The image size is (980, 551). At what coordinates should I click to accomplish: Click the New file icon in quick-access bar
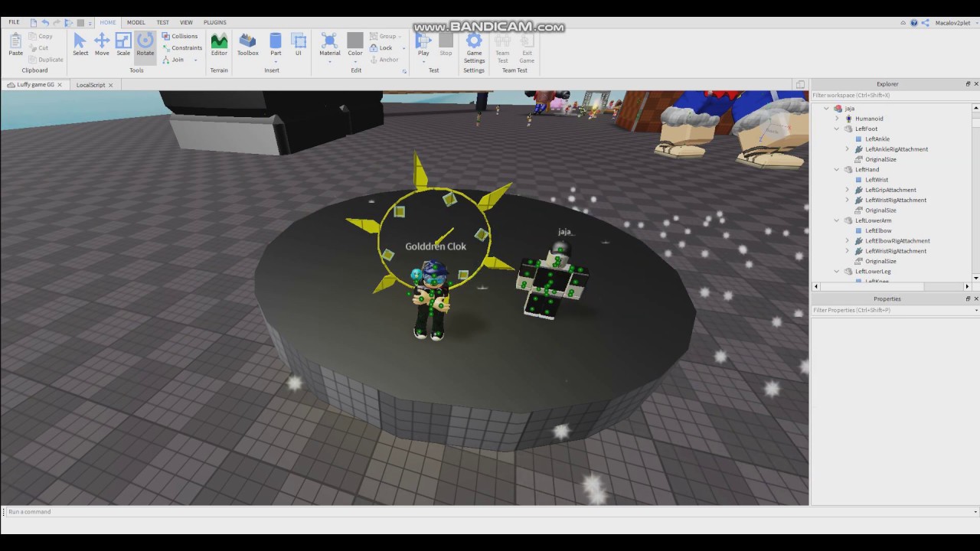click(x=34, y=23)
